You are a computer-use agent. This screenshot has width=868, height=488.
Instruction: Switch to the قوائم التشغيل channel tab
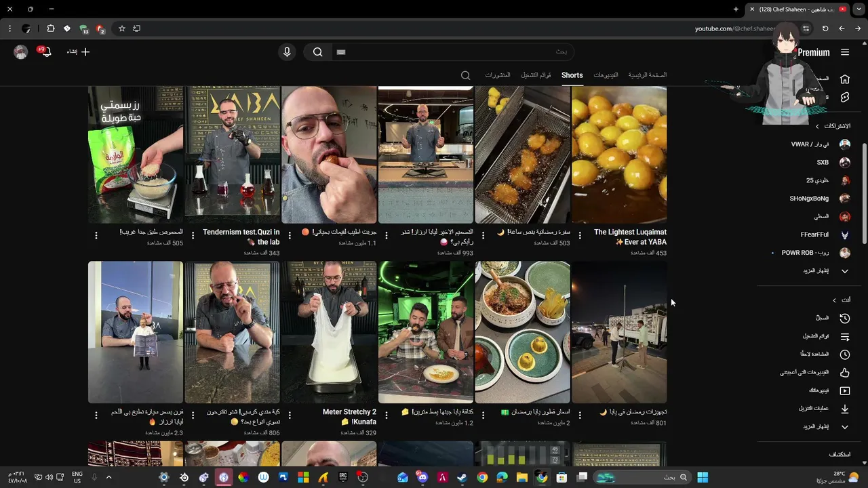pyautogui.click(x=536, y=75)
